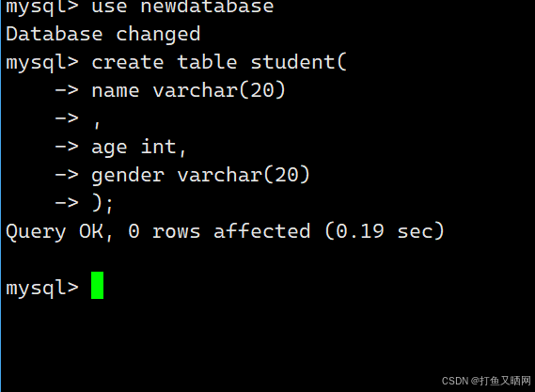Click the 'age int,' line
Screen dimensions: 535x392
(138, 148)
